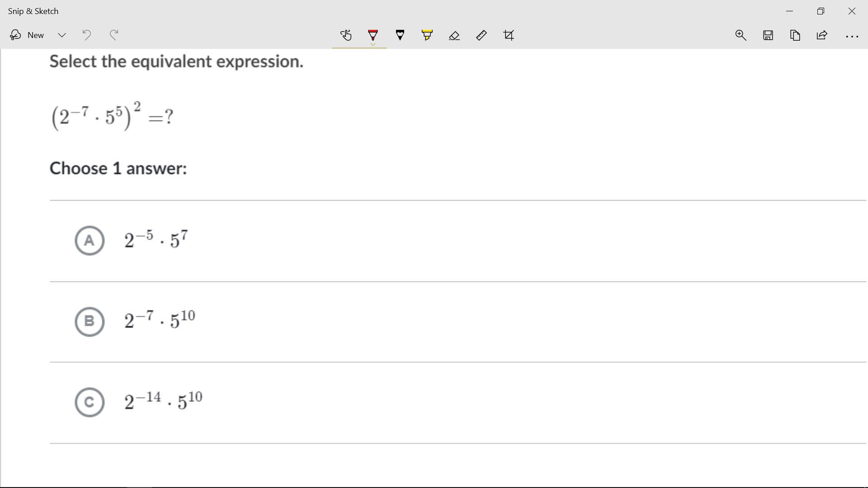This screenshot has height=488, width=868.
Task: Save the snip with the disk icon
Action: tap(768, 35)
